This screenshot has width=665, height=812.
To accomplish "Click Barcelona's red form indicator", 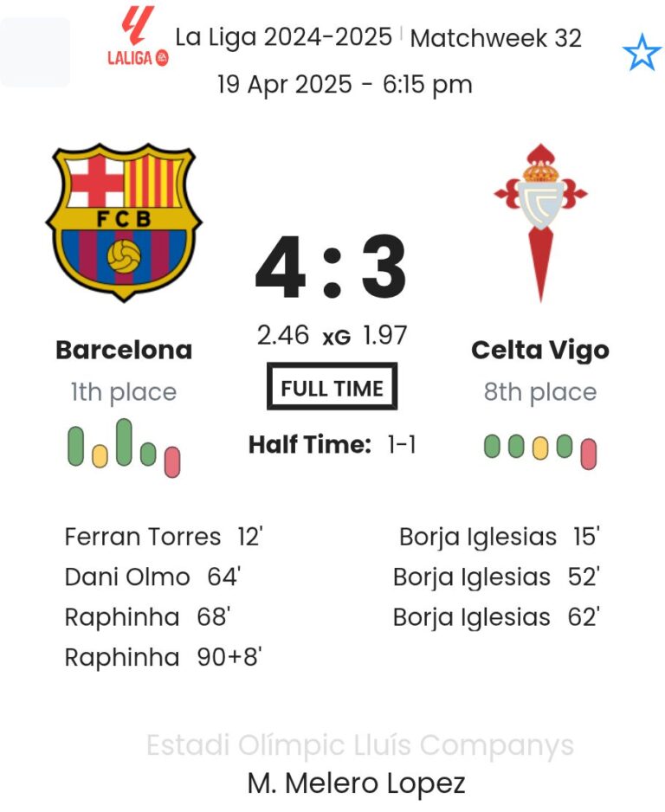I will point(172,461).
